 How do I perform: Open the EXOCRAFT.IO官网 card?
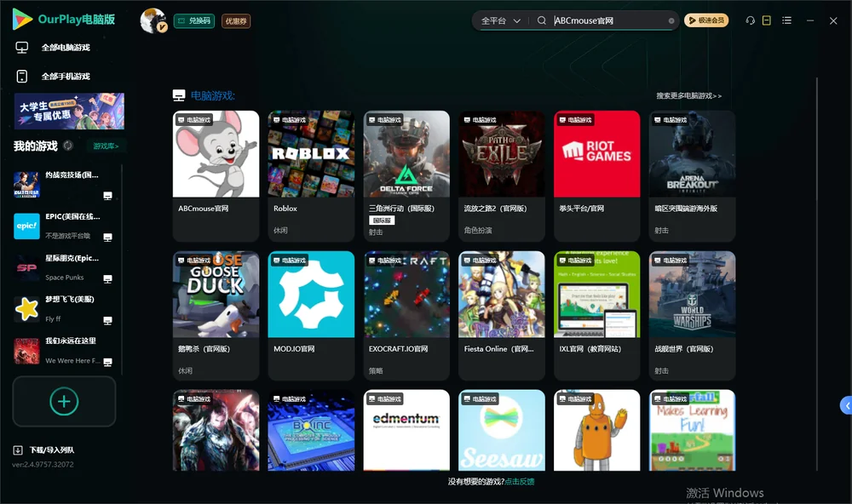pos(406,316)
